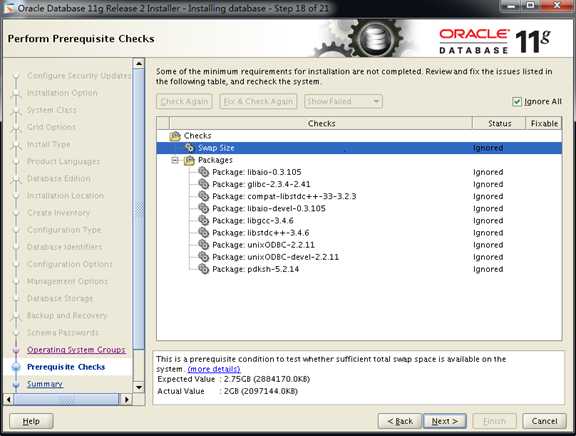
Task: Select the Package: pdksh-5.2.14 row
Action: [x=359, y=269]
